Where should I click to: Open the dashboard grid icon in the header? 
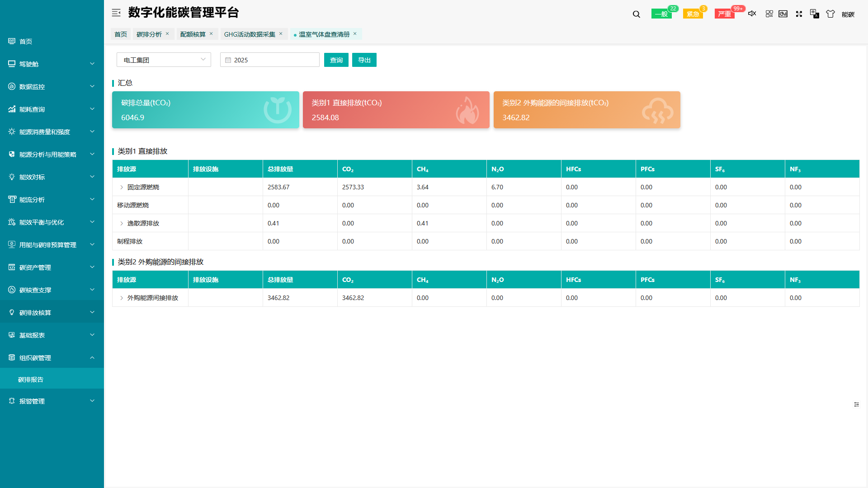[769, 14]
